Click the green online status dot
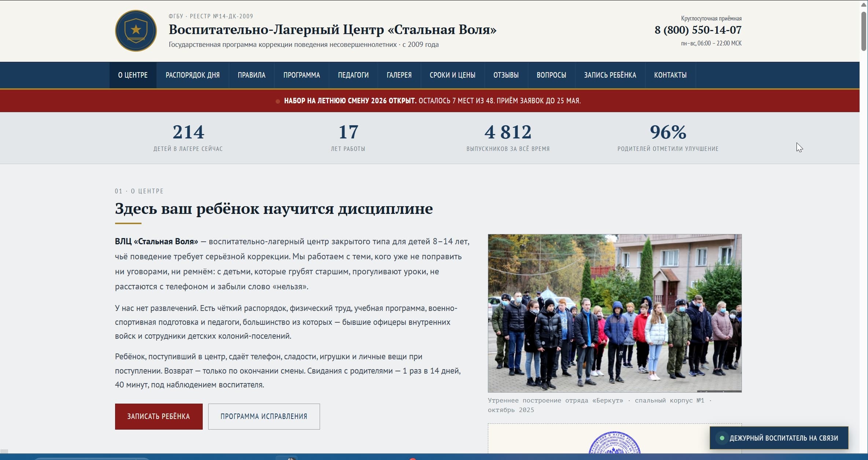This screenshot has width=868, height=460. pos(722,438)
